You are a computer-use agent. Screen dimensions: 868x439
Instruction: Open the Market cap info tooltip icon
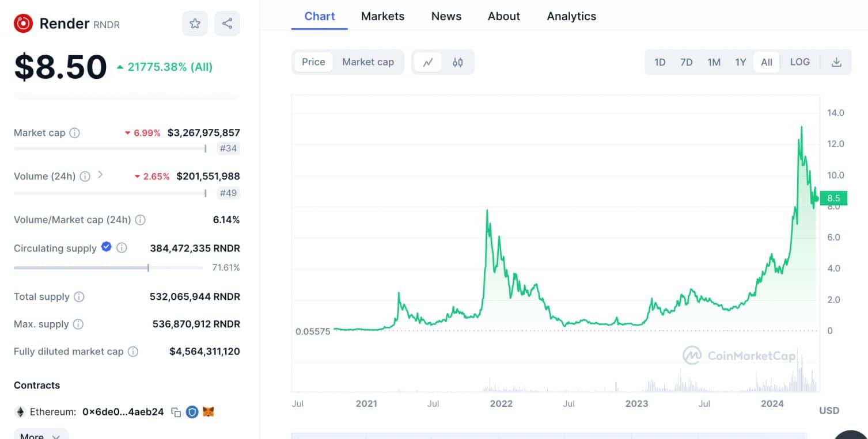pyautogui.click(x=75, y=133)
